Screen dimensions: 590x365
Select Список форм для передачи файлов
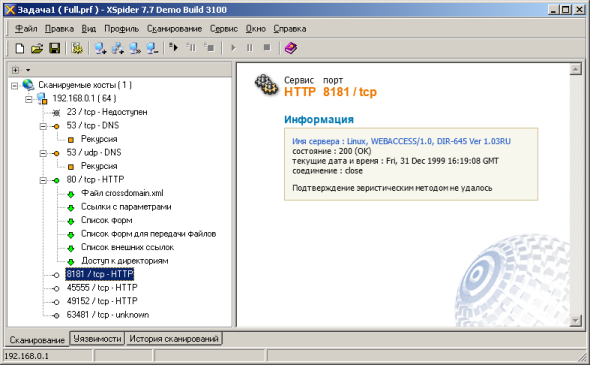(x=148, y=234)
